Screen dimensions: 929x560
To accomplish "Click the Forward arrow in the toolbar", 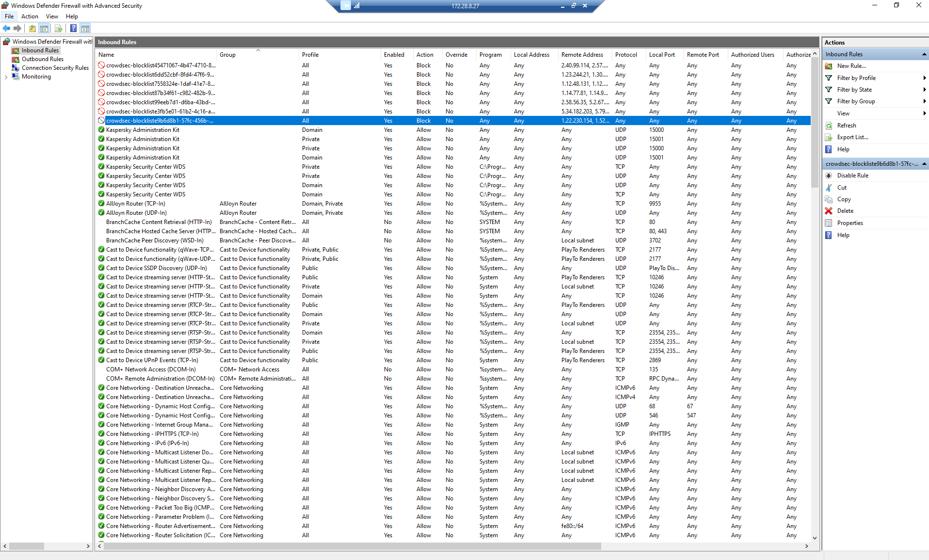I will [17, 29].
